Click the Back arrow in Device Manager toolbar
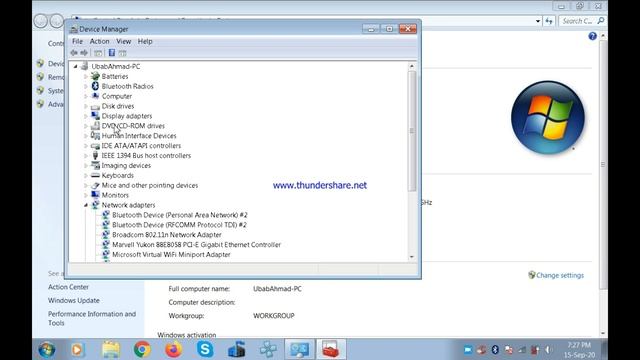 [x=74, y=53]
